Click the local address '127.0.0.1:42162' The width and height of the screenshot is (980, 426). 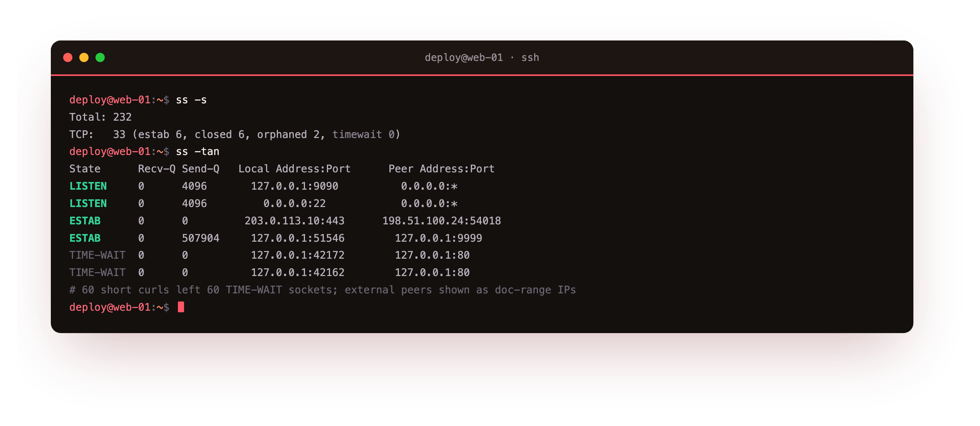(298, 273)
